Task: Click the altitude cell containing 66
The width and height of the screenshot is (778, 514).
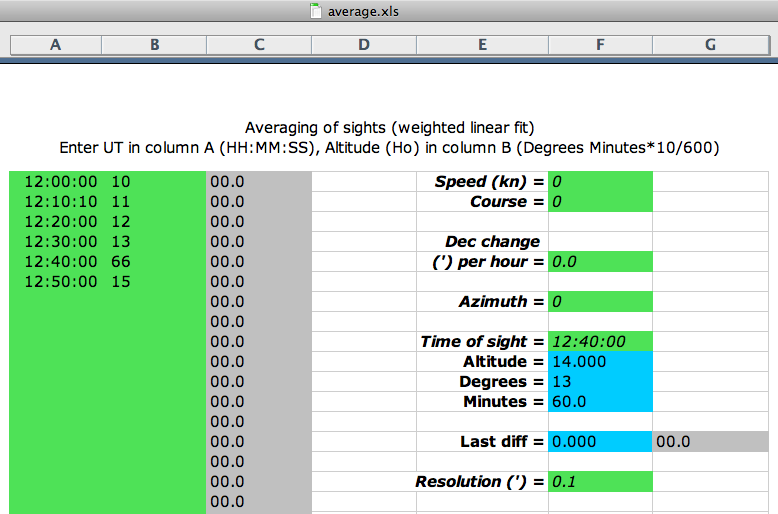Action: pos(121,262)
